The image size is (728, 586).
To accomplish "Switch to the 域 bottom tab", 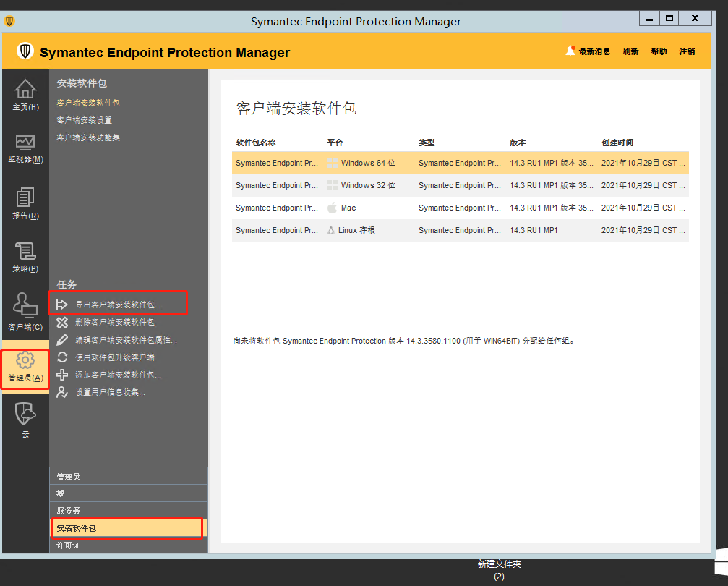I will pos(129,493).
